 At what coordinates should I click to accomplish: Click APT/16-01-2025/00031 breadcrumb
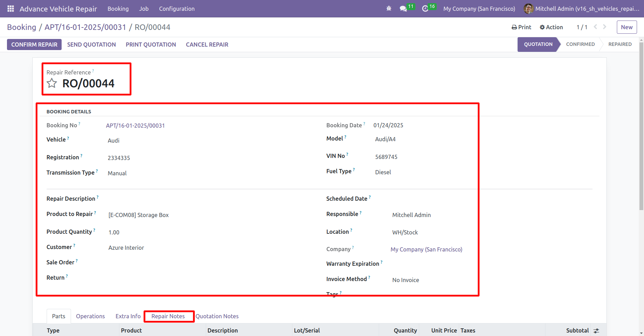coord(85,27)
